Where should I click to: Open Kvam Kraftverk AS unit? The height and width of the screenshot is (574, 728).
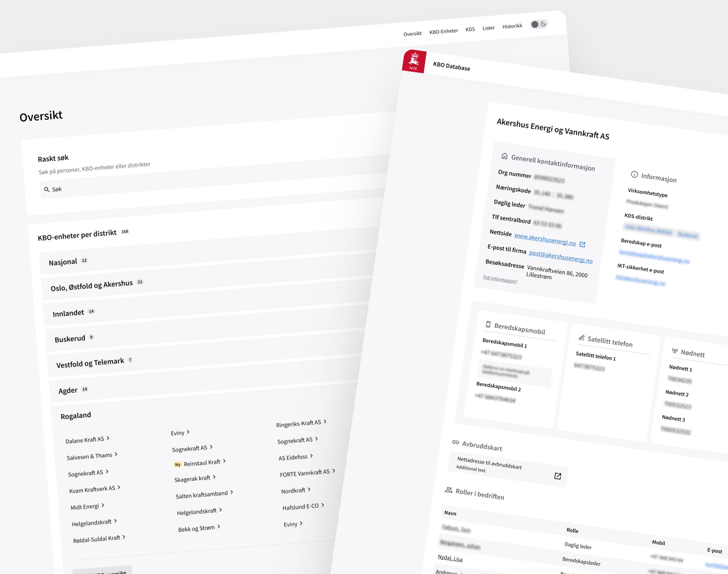[x=95, y=489]
